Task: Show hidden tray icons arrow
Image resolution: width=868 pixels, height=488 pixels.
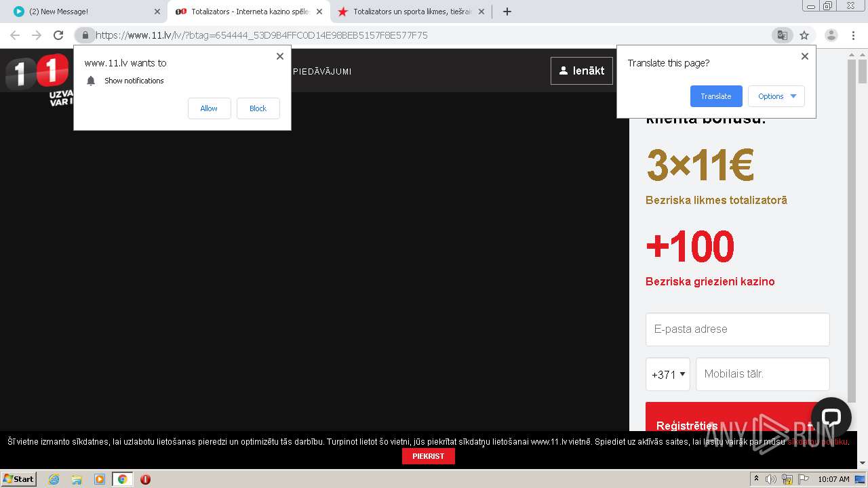Action: (x=756, y=479)
